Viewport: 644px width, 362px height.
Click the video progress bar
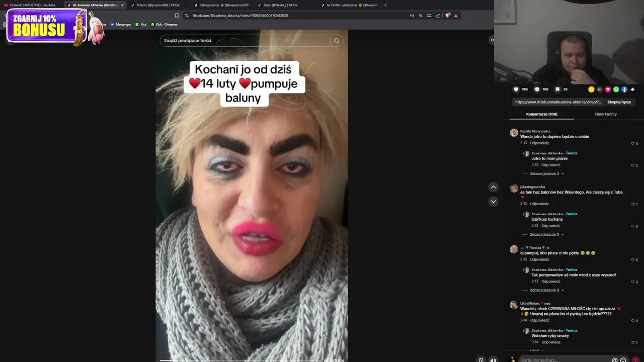[242, 360]
